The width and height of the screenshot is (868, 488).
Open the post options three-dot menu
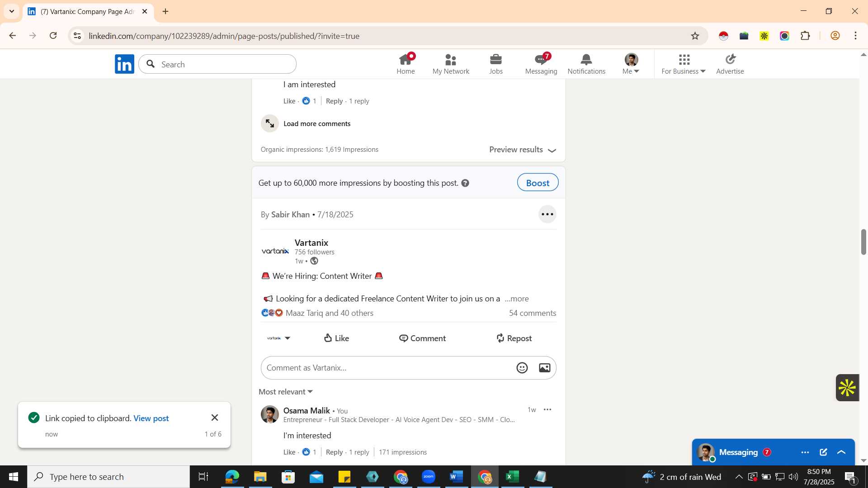[x=547, y=214]
